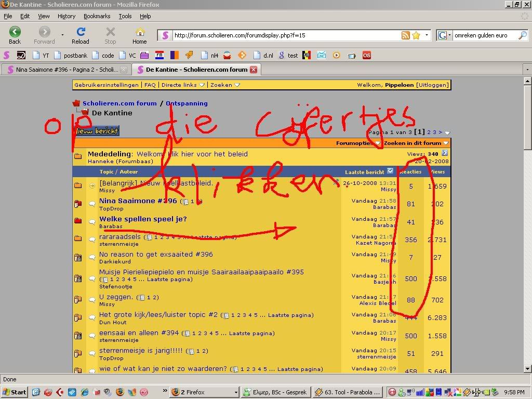Expand 'Zoeken in dit forum'

[416, 143]
